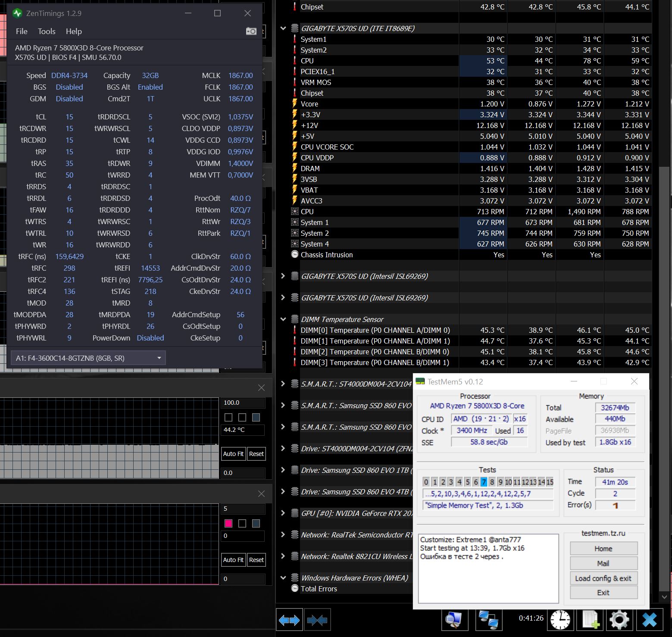Expand the Drive: Samsung SSD 860 EVO 4TB group
The width and height of the screenshot is (672, 637).
point(283,492)
